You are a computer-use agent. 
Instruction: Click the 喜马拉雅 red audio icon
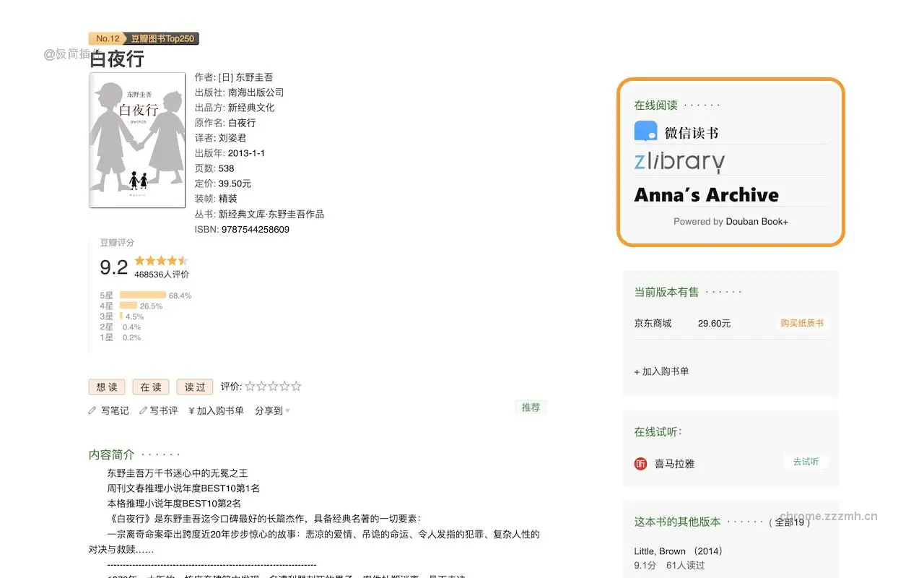pyautogui.click(x=640, y=464)
